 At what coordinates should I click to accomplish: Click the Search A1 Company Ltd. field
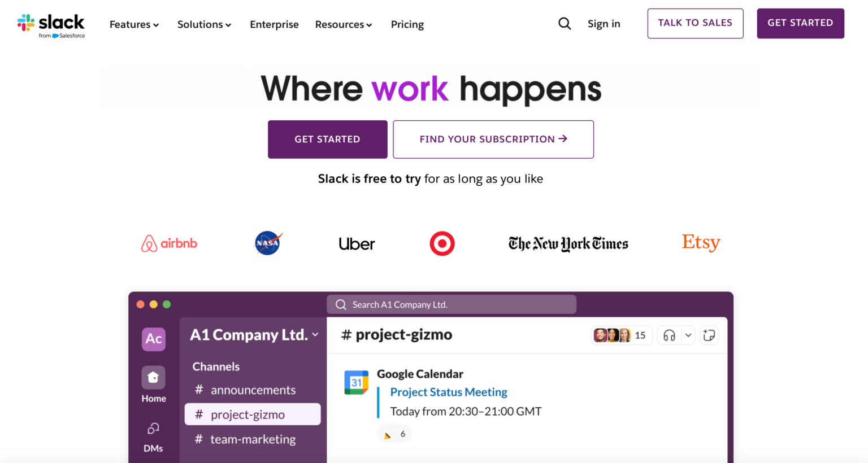(x=451, y=304)
